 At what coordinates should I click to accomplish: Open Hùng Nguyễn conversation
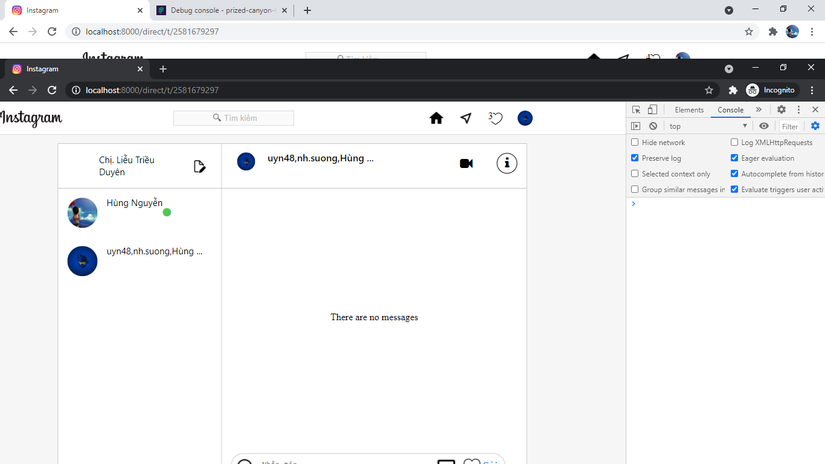coord(139,213)
